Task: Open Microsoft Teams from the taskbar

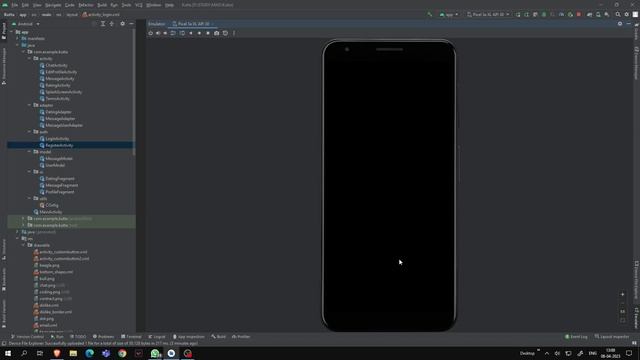Action: click(106, 353)
